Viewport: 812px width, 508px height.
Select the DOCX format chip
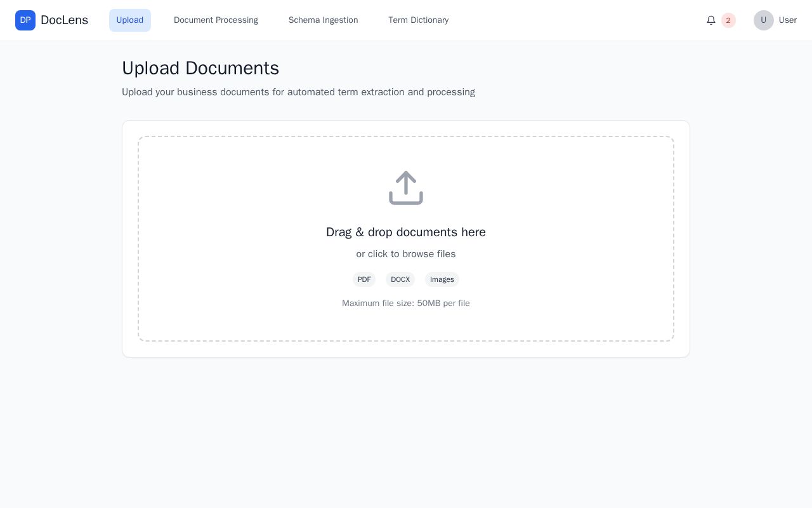click(x=400, y=279)
